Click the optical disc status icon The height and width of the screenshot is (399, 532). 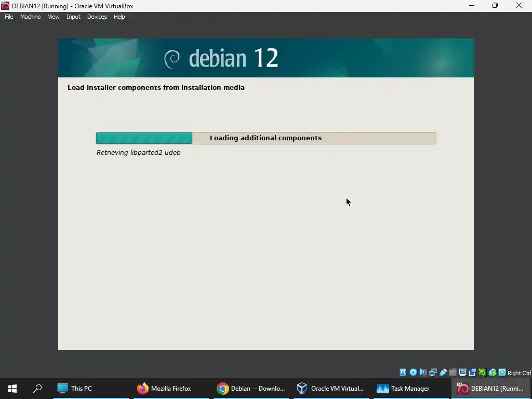coord(413,373)
